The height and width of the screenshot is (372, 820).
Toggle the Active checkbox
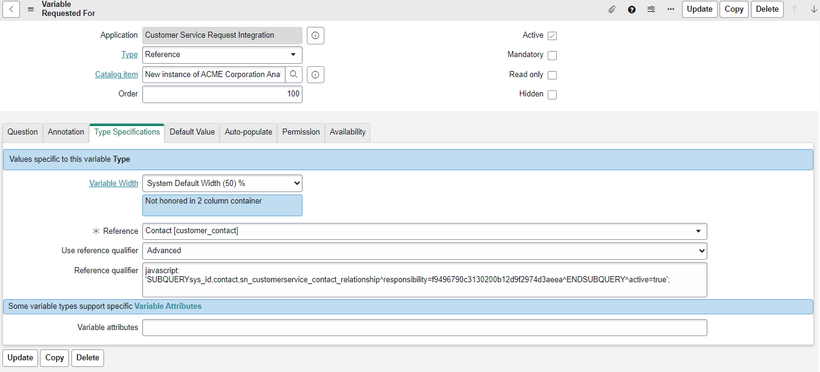point(552,36)
